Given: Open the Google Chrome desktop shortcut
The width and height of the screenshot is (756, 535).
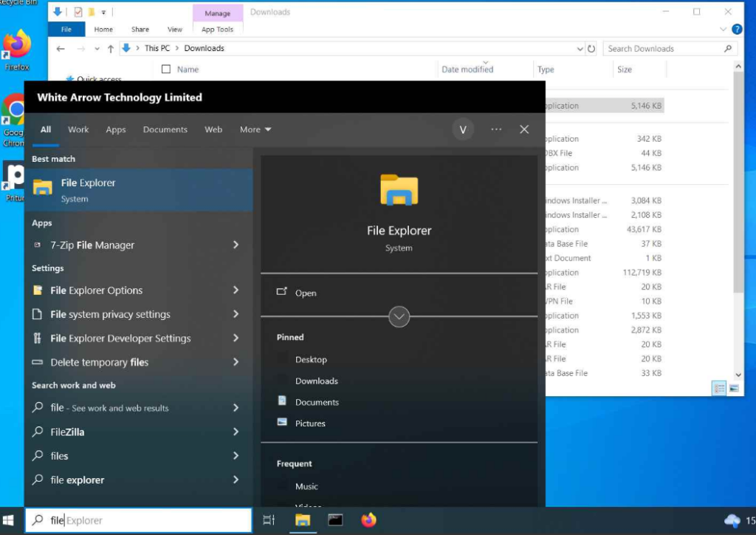Looking at the screenshot, I should [13, 121].
